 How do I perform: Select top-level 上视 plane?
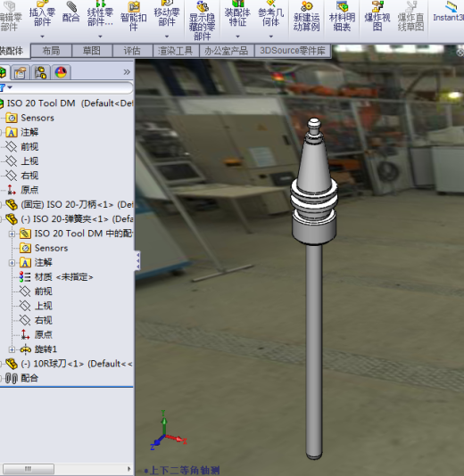pos(22,161)
